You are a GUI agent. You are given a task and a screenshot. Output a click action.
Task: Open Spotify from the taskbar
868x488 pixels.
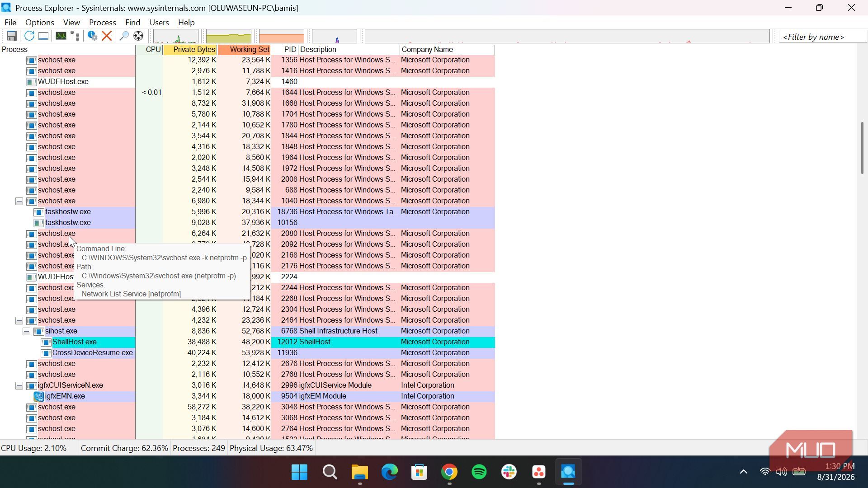[x=479, y=472]
